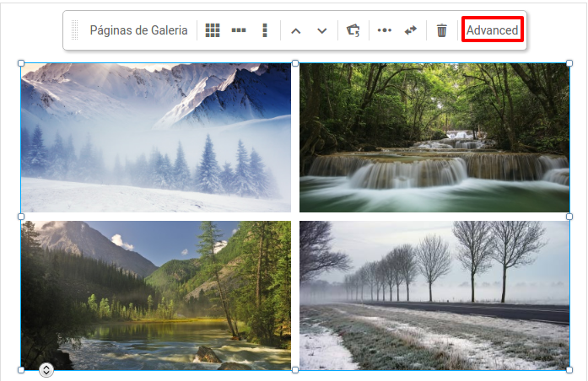This screenshot has width=588, height=381.
Task: Click the toolbar drag handle grip
Action: click(x=74, y=30)
